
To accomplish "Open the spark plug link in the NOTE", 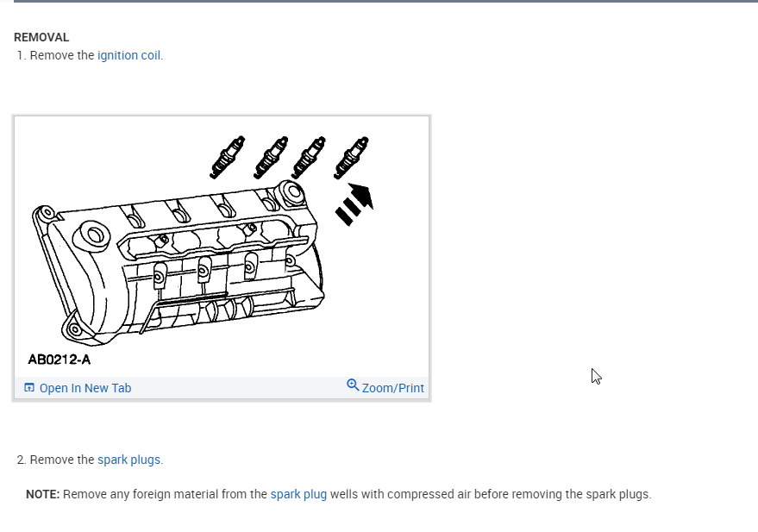I will point(298,494).
